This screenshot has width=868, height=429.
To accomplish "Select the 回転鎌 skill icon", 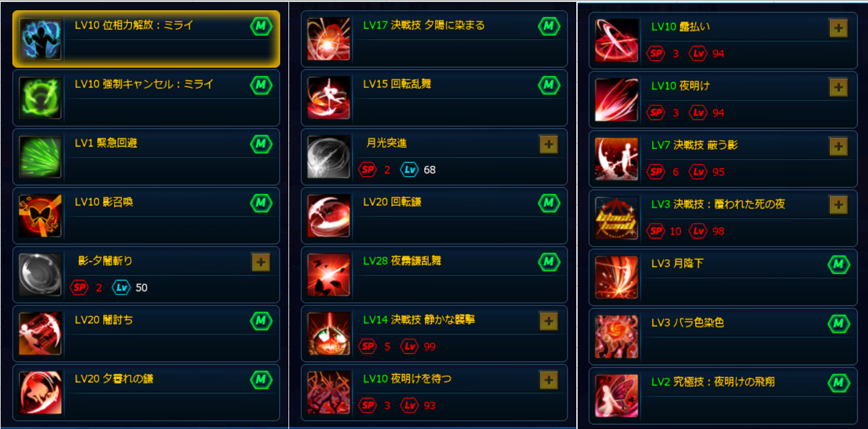I will coord(329,215).
